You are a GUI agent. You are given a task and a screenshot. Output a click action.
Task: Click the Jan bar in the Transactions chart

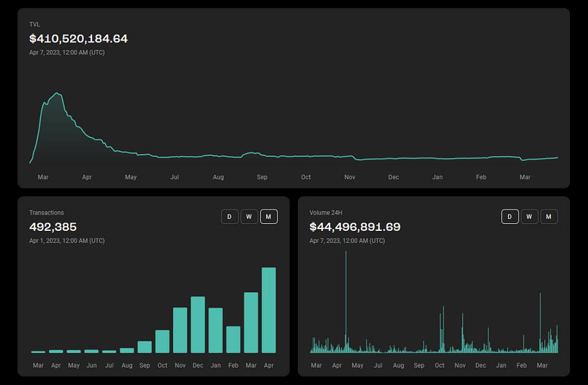pyautogui.click(x=215, y=330)
